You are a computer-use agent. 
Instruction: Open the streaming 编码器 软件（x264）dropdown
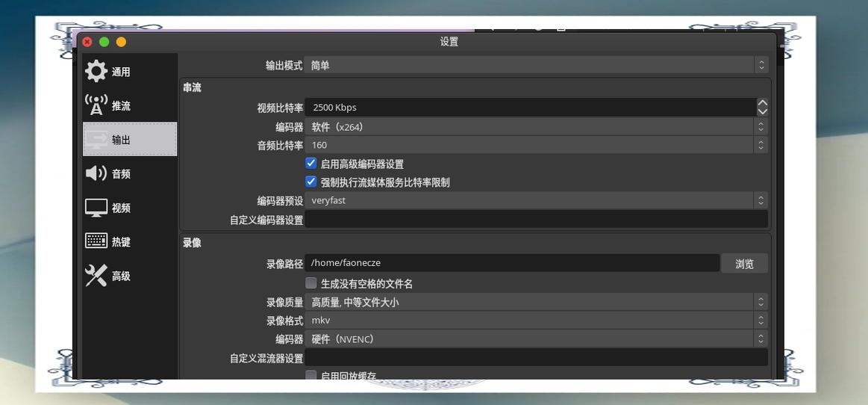pyautogui.click(x=537, y=127)
